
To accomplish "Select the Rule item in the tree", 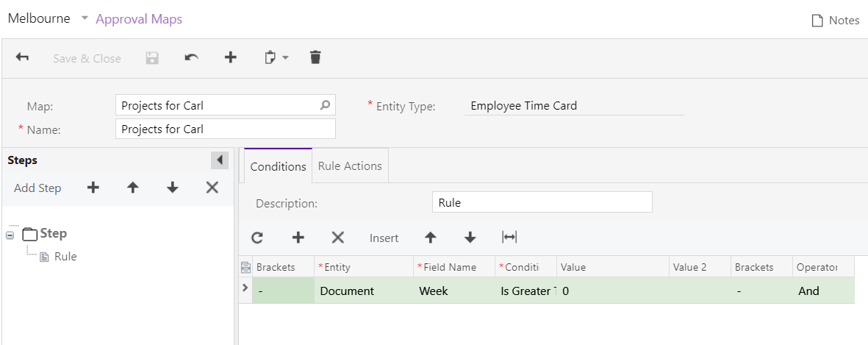I will (65, 257).
